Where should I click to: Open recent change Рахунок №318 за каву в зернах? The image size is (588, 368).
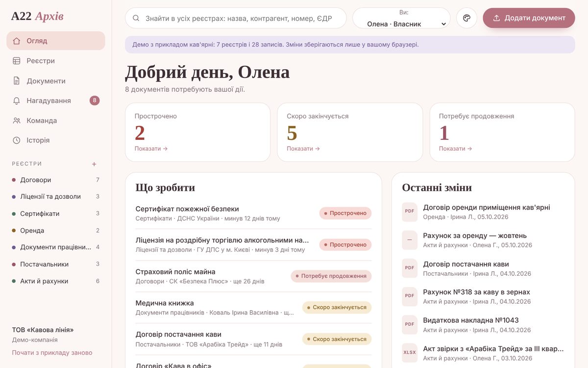pyautogui.click(x=483, y=296)
